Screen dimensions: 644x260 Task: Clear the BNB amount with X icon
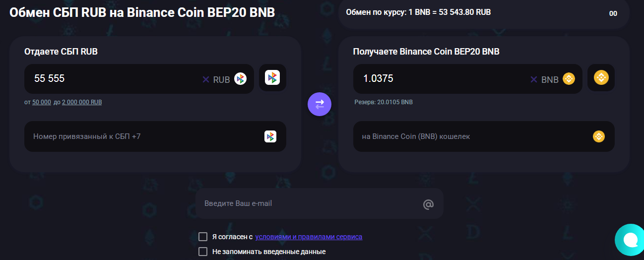[x=534, y=79]
